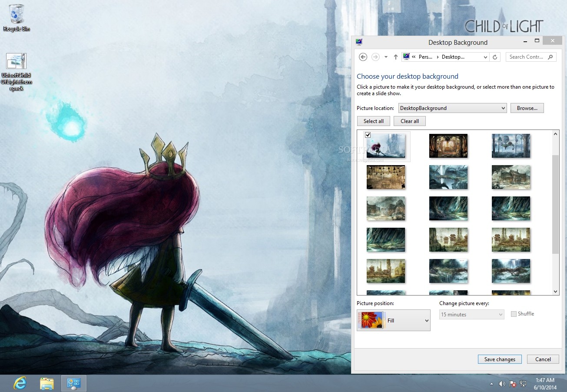Image resolution: width=567 pixels, height=392 pixels.
Task: Maximize the Desktop Background window
Action: pos(537,41)
